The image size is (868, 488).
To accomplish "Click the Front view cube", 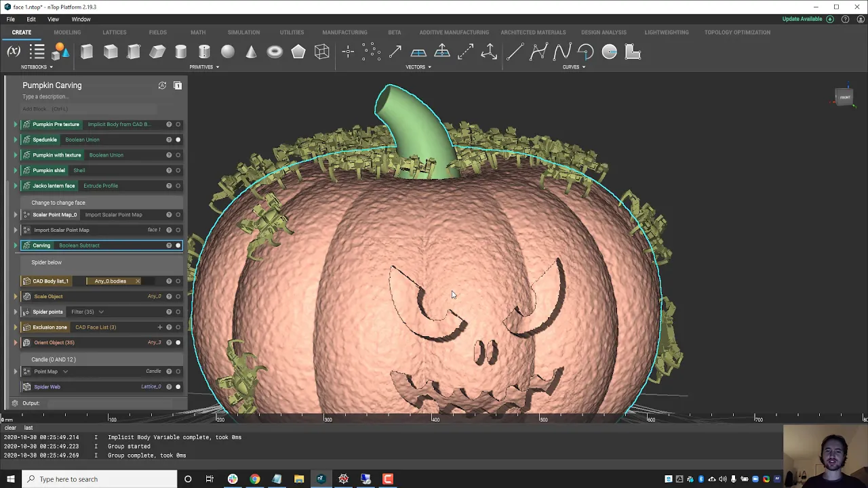I will coord(845,98).
